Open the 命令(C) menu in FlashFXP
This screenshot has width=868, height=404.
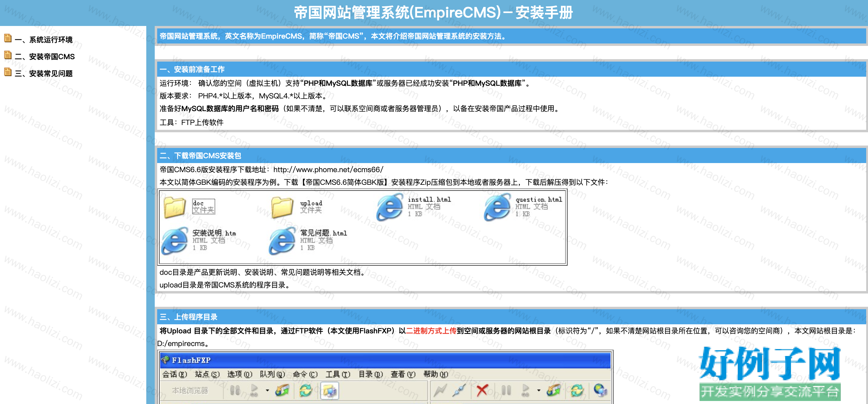(305, 374)
